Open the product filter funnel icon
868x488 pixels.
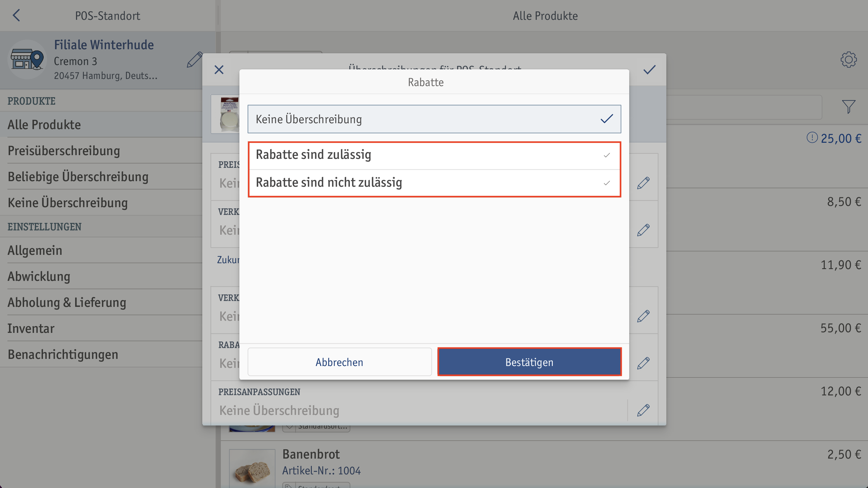click(x=849, y=107)
